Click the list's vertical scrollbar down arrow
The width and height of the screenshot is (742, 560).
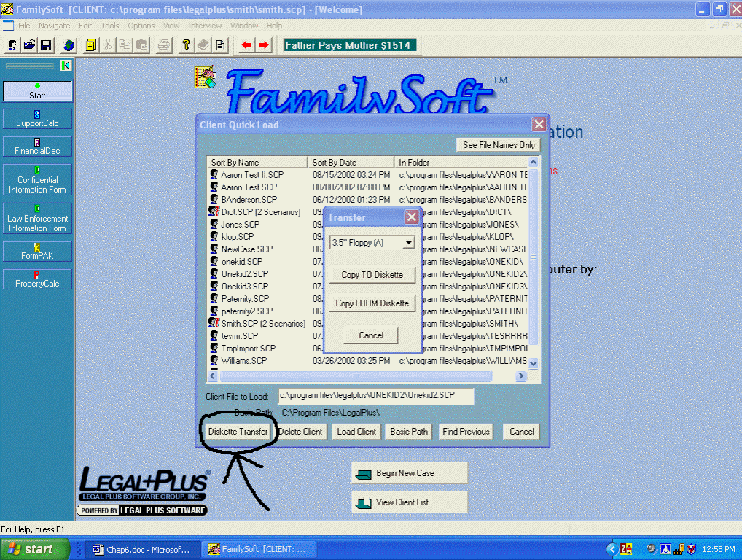click(533, 363)
